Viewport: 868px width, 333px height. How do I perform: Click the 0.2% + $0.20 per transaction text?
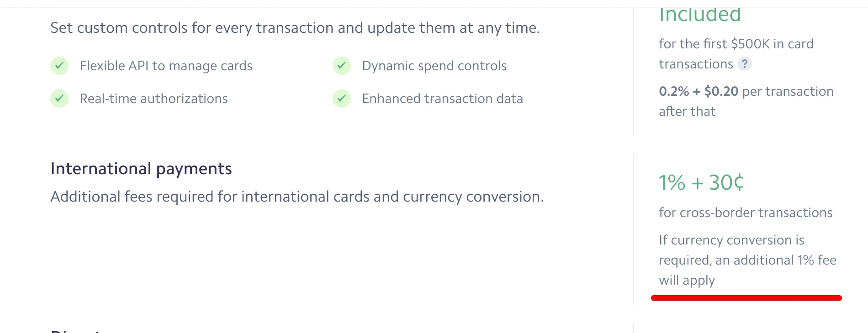(746, 91)
